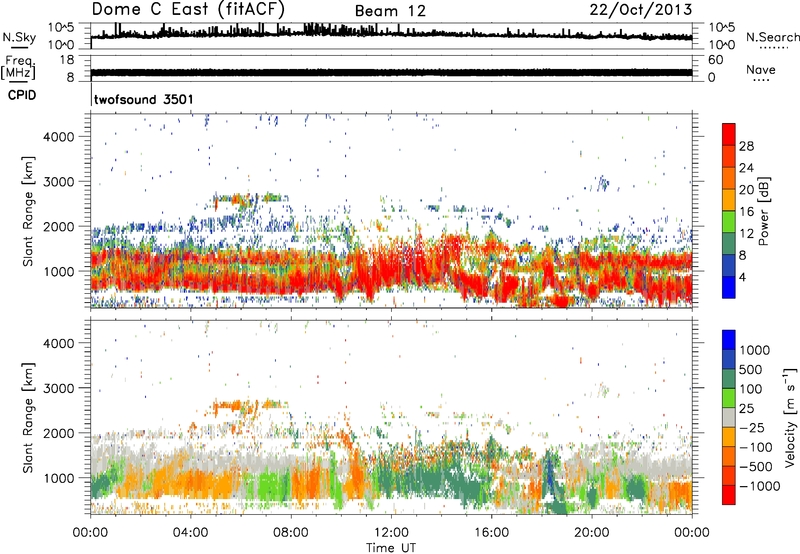Screen dimensions: 800x554
Task: Click the power colorbar blue segment
Action: pos(729,288)
